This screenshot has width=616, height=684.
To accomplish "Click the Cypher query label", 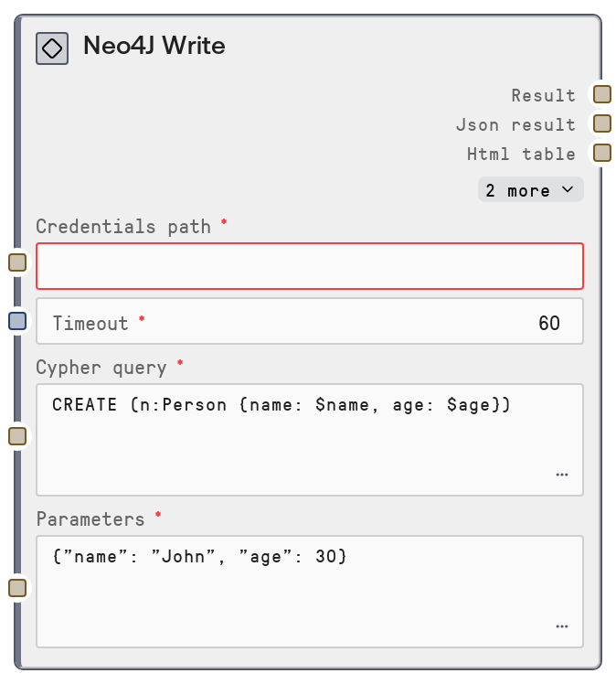I will (x=101, y=368).
